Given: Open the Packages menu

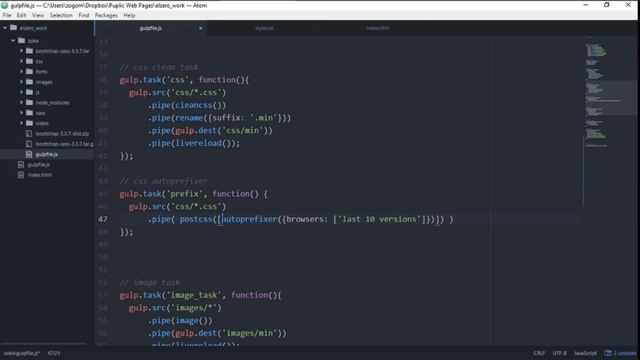Looking at the screenshot, I should [x=106, y=15].
